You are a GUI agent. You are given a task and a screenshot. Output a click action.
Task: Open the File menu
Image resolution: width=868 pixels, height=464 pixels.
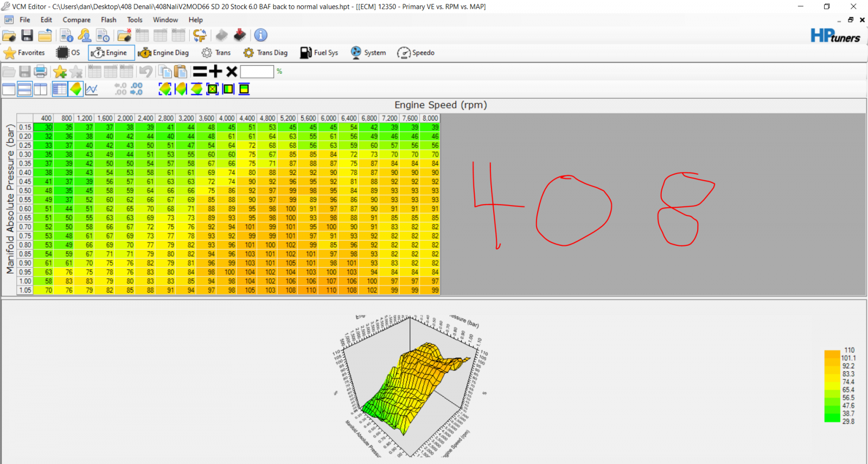click(25, 20)
